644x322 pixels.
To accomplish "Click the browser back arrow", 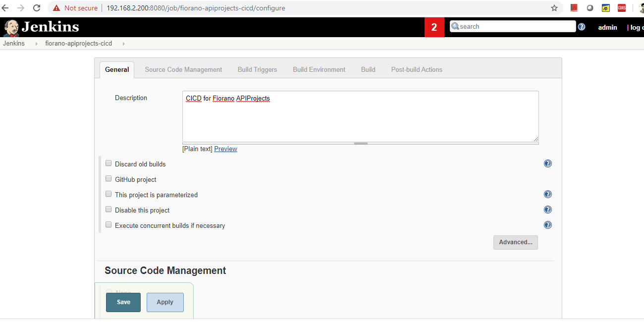I will (x=5, y=8).
